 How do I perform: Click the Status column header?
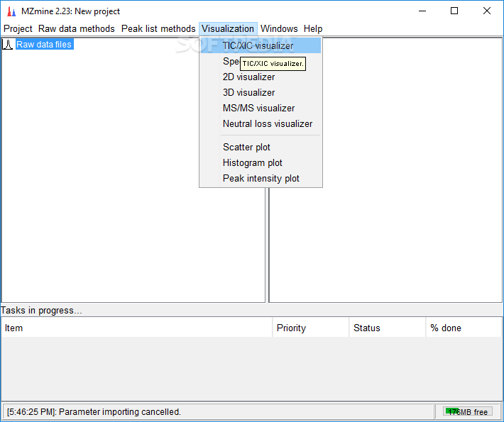(x=388, y=328)
